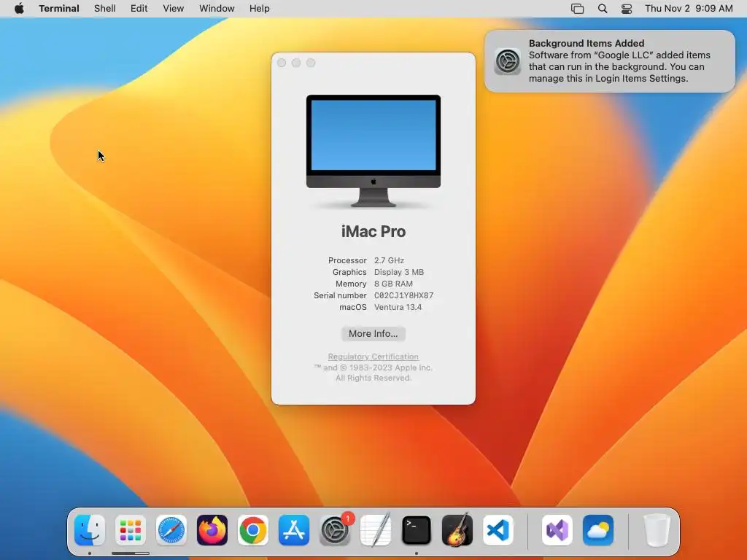Open the Background Items Added notification
The height and width of the screenshot is (560, 747).
[610, 61]
